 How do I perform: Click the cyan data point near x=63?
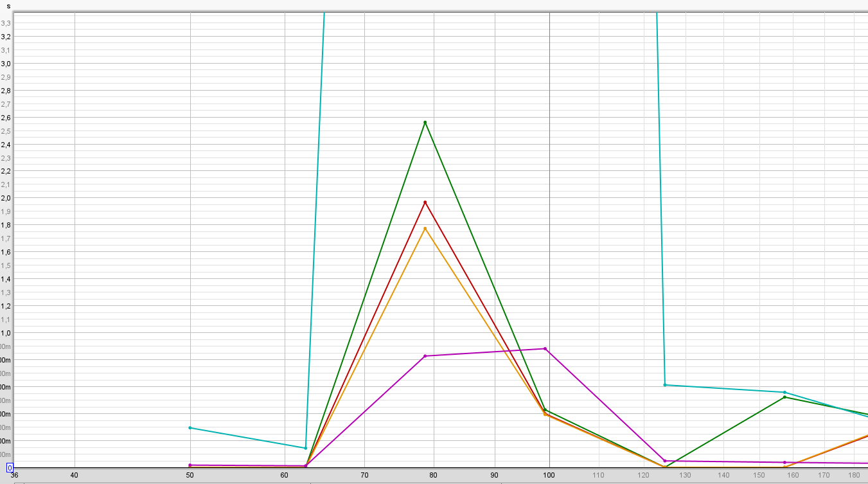pos(305,448)
